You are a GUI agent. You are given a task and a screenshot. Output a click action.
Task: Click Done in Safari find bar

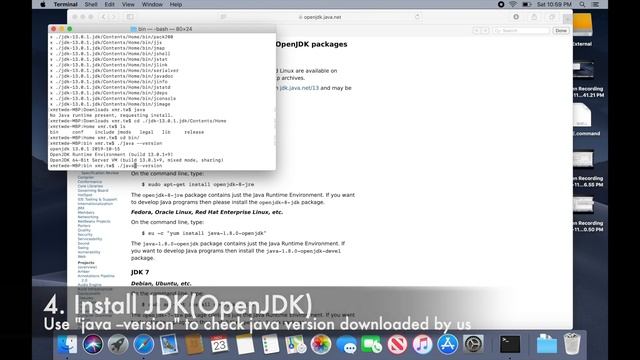(561, 31)
